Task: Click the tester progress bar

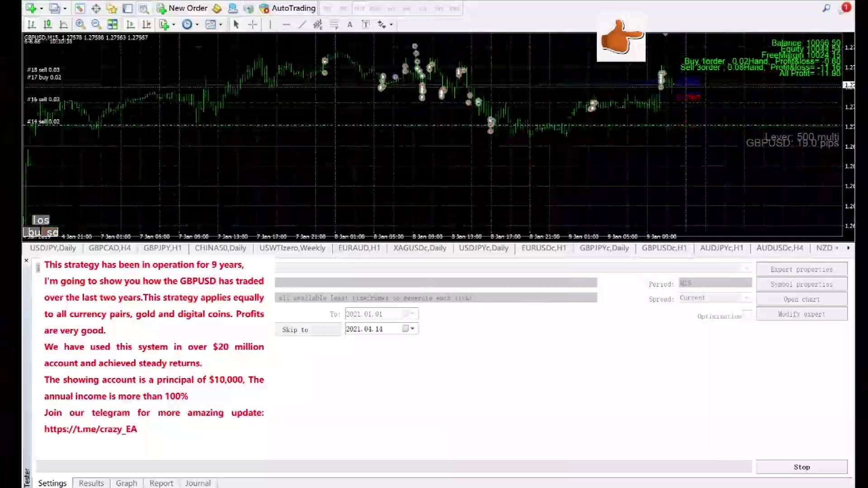Action: [x=393, y=466]
